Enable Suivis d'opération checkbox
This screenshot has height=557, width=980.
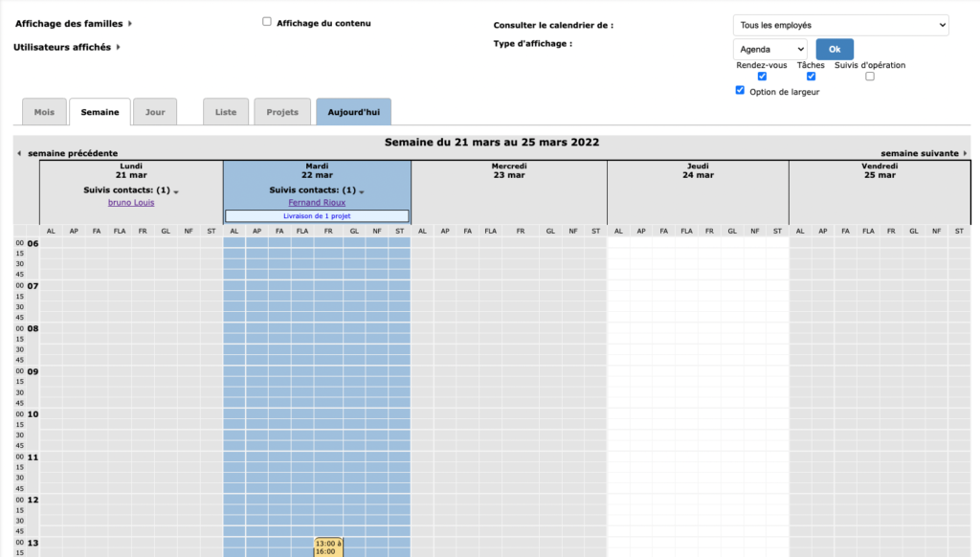tap(869, 77)
